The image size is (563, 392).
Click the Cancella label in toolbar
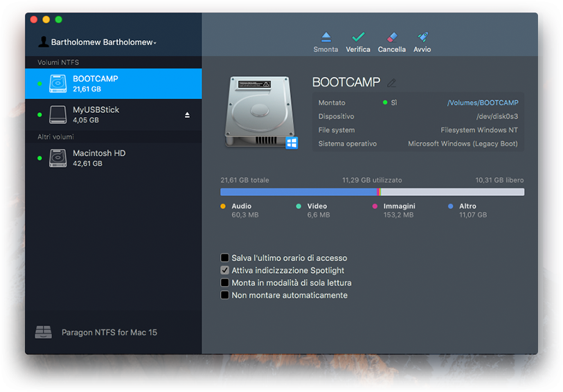click(x=392, y=50)
